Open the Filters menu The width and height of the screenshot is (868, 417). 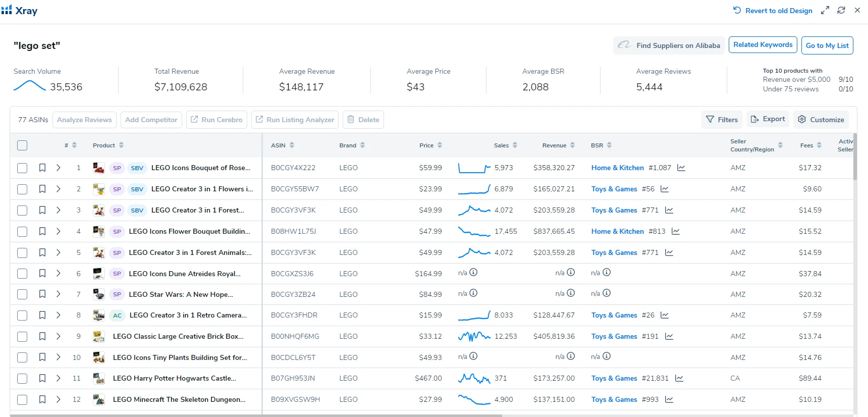point(722,120)
